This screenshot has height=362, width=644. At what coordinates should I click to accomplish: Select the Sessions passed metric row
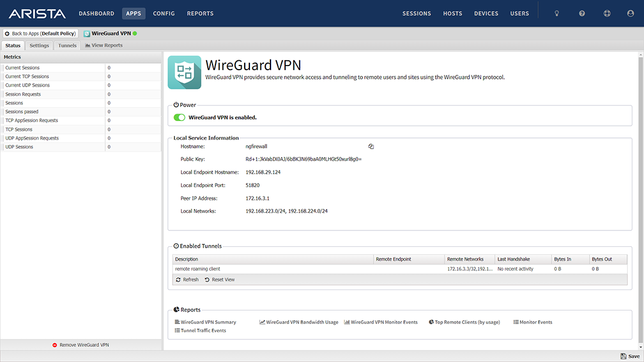click(81, 112)
